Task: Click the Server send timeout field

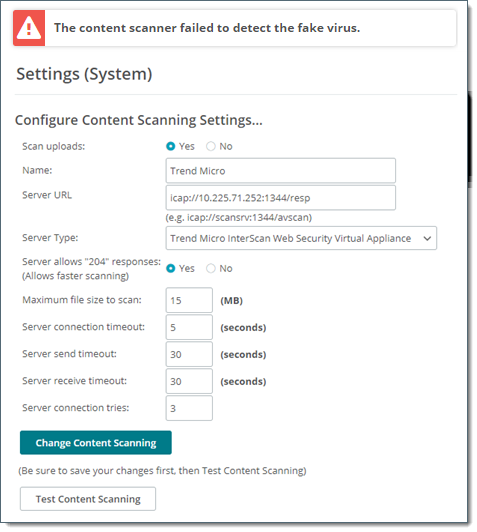Action: [189, 354]
